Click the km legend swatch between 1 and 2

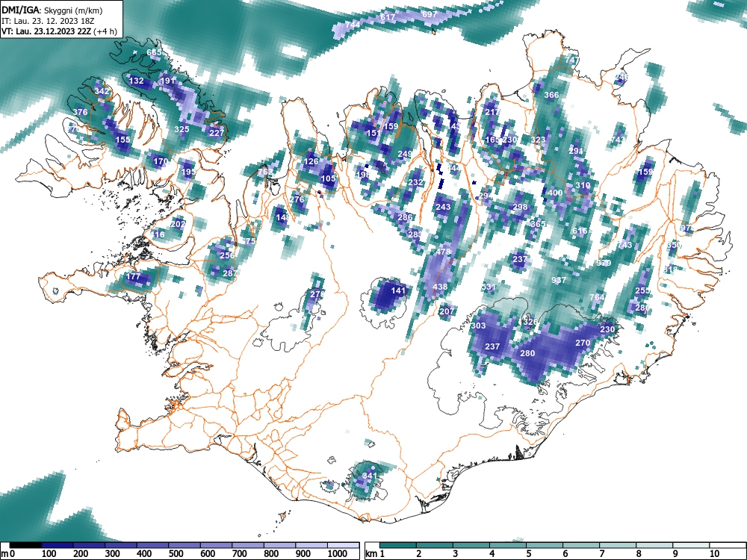click(398, 545)
